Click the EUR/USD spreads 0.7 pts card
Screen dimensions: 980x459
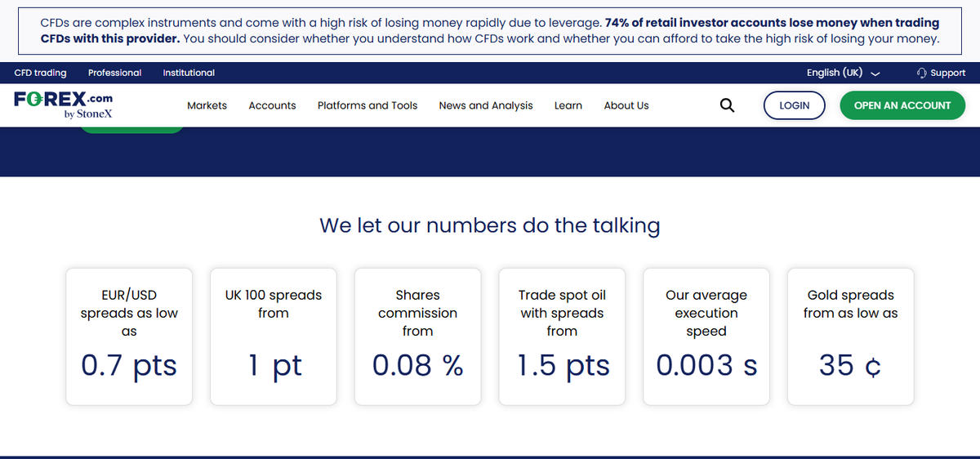tap(129, 336)
